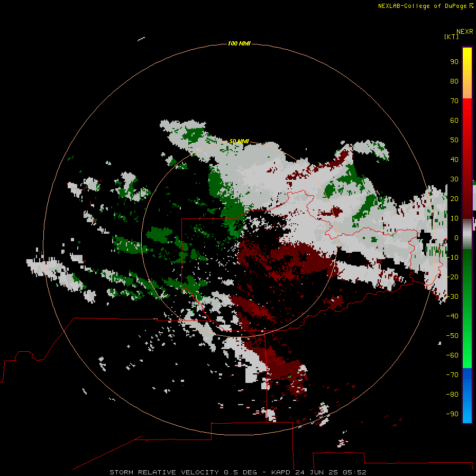
Task: Click the -60 value on velocity scale
Action: (x=452, y=355)
